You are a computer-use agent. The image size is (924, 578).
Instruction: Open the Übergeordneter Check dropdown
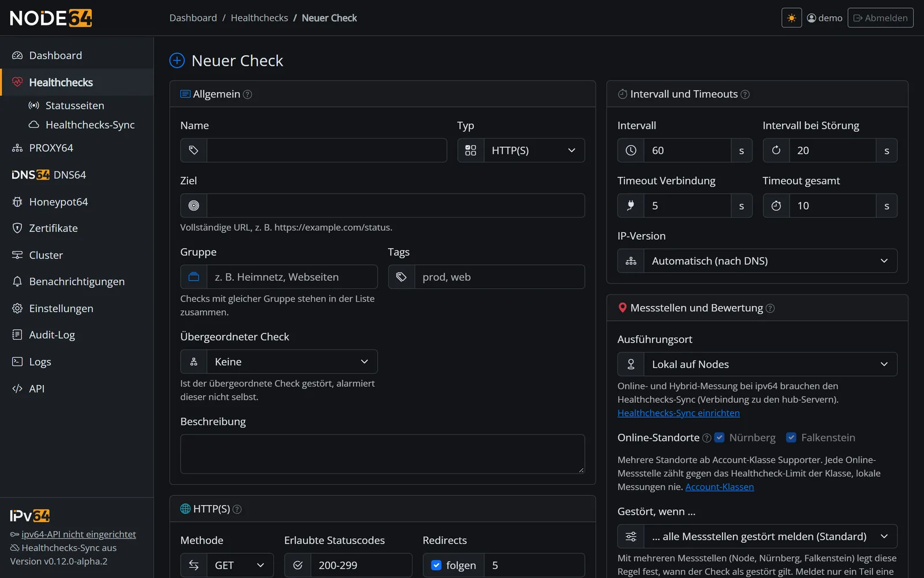point(292,362)
